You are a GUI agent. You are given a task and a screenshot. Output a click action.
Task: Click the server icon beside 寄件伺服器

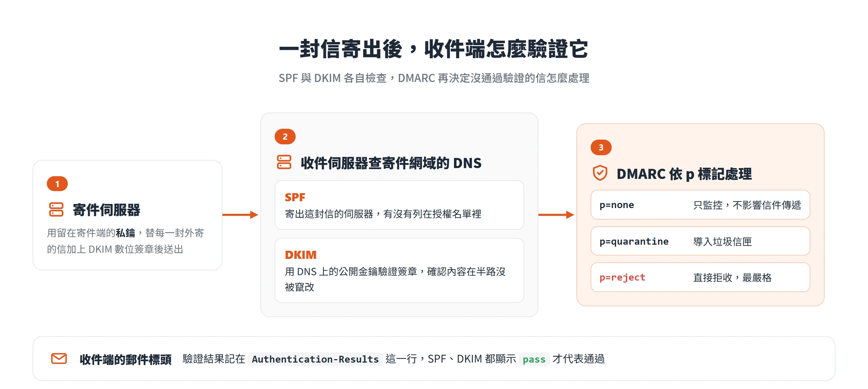click(56, 209)
